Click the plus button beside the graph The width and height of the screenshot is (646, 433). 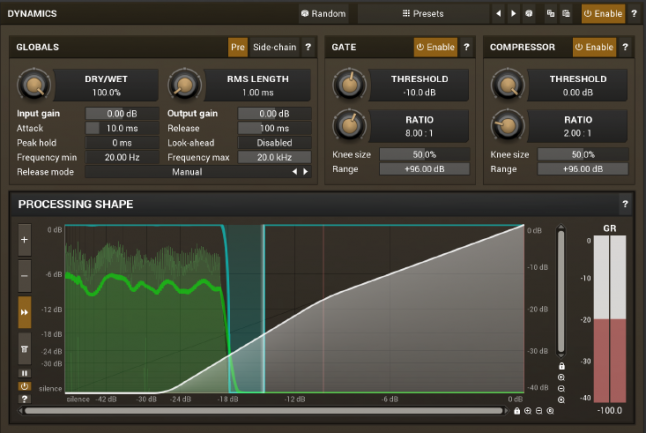pos(25,241)
